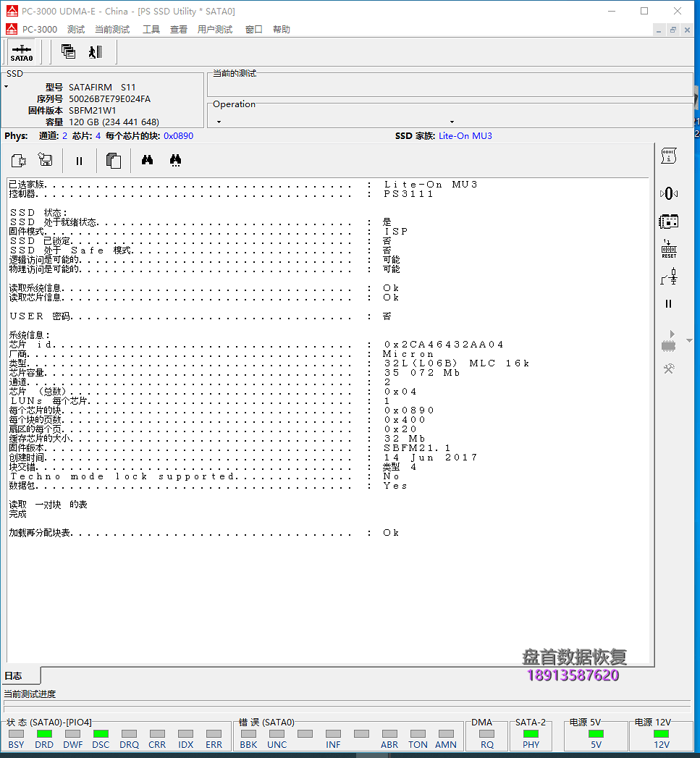Click the PS3111 controller log line
Viewport: 700px width, 758px height.
(221, 194)
